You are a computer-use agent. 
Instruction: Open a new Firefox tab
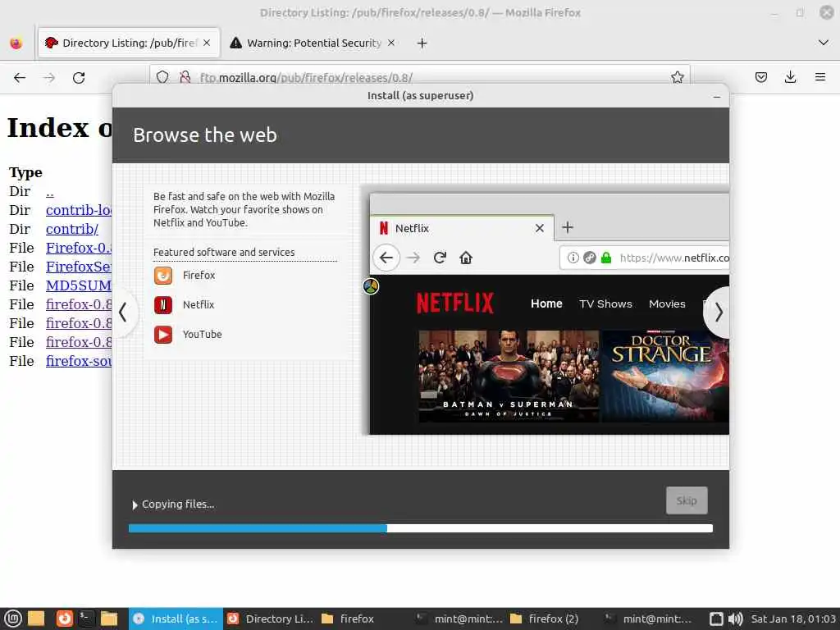coord(422,43)
